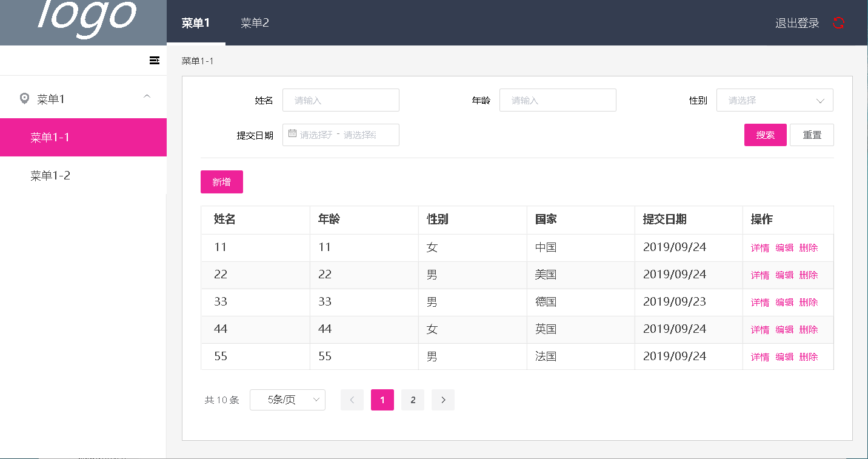
Task: Select 菜单1-2 in sidebar
Action: pyautogui.click(x=83, y=175)
